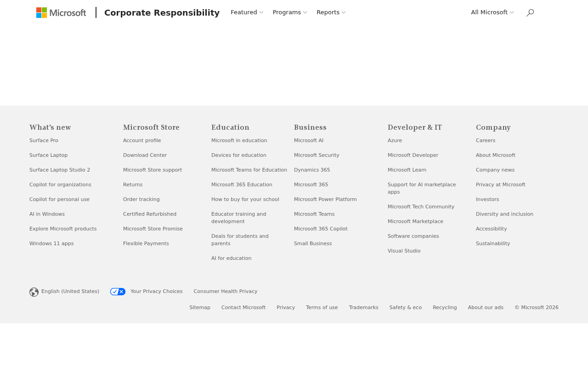Viewport: 588px width, 368px height.
Task: Open the Accessibility link
Action: pos(492,229)
